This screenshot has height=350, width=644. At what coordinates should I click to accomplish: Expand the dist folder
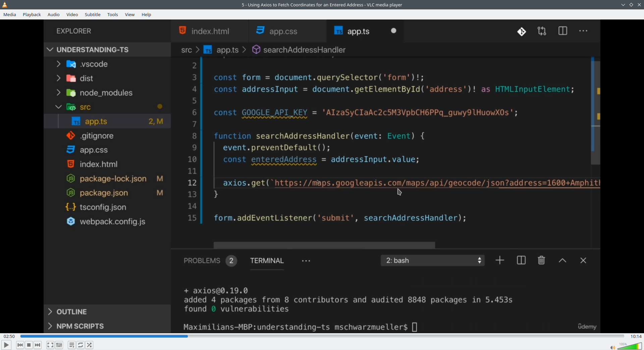pyautogui.click(x=107, y=78)
